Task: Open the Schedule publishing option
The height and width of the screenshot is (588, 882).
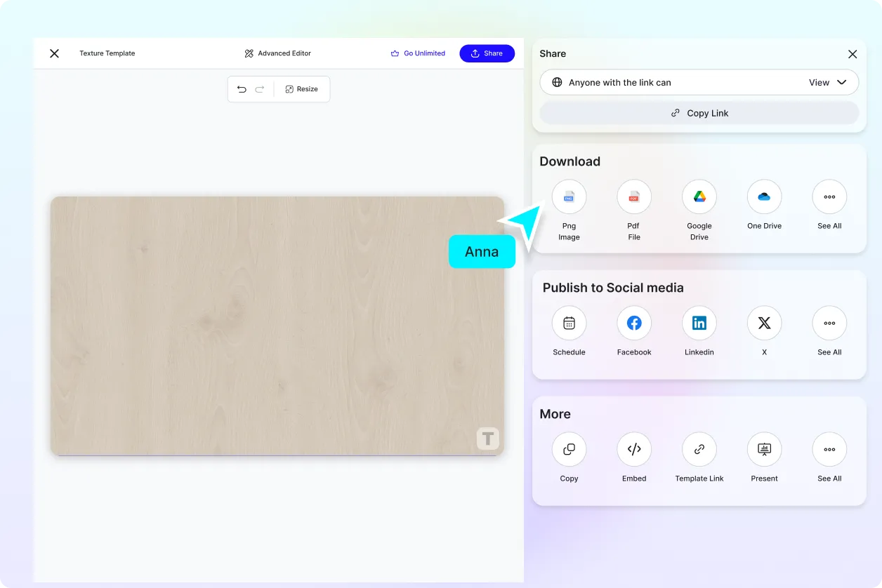Action: (569, 323)
